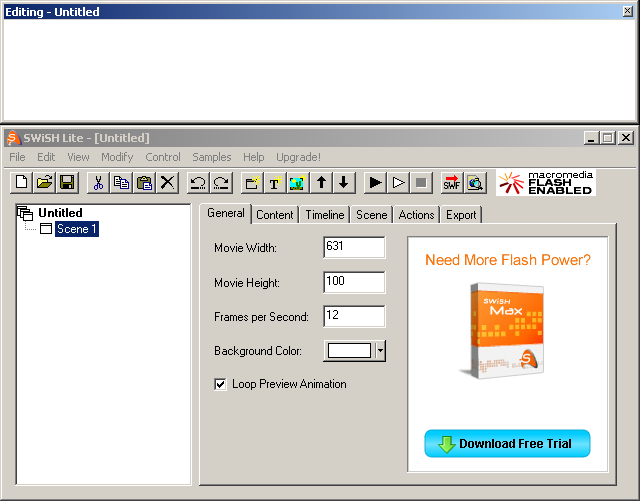Click the white Background Color swatch
The height and width of the screenshot is (501, 640).
click(x=349, y=350)
